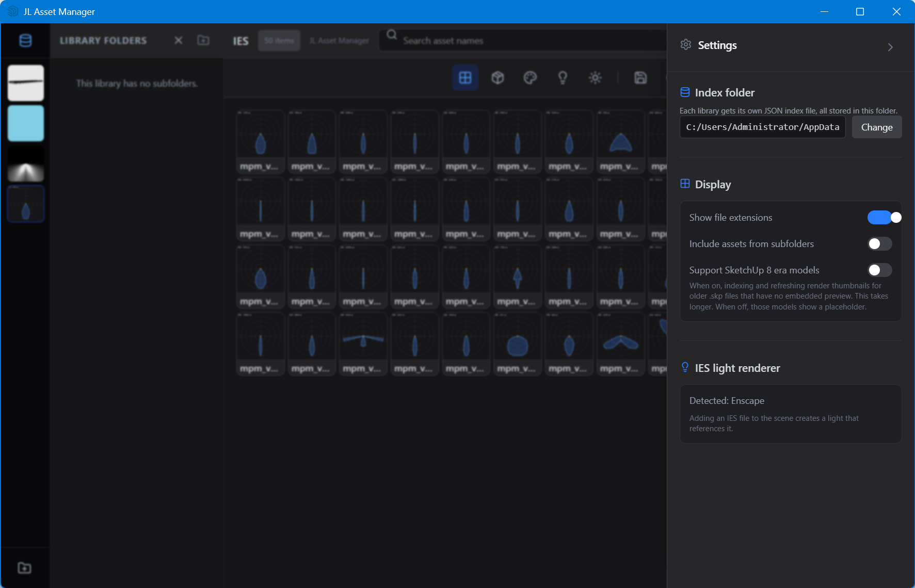The height and width of the screenshot is (588, 915).
Task: Minimize the JL Asset Manager window
Action: click(824, 11)
